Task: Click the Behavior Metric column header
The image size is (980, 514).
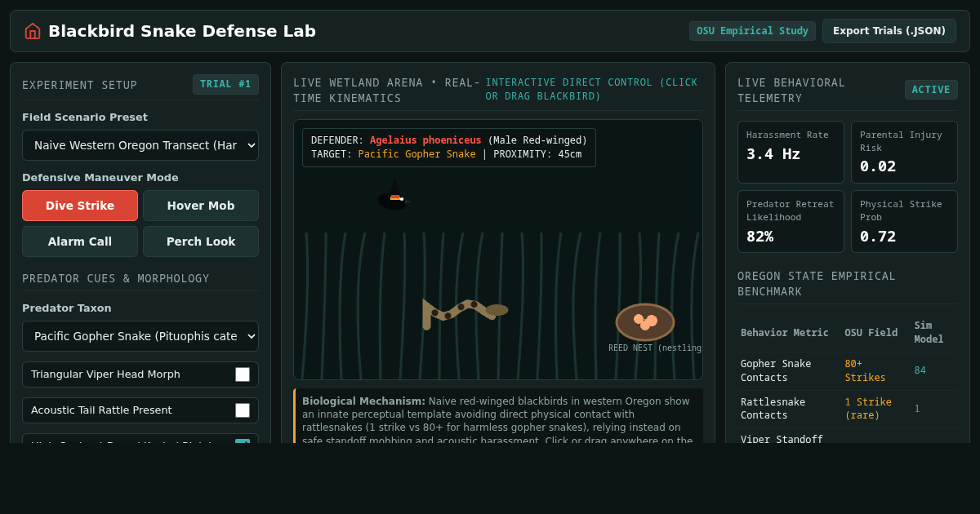Action: pos(784,333)
